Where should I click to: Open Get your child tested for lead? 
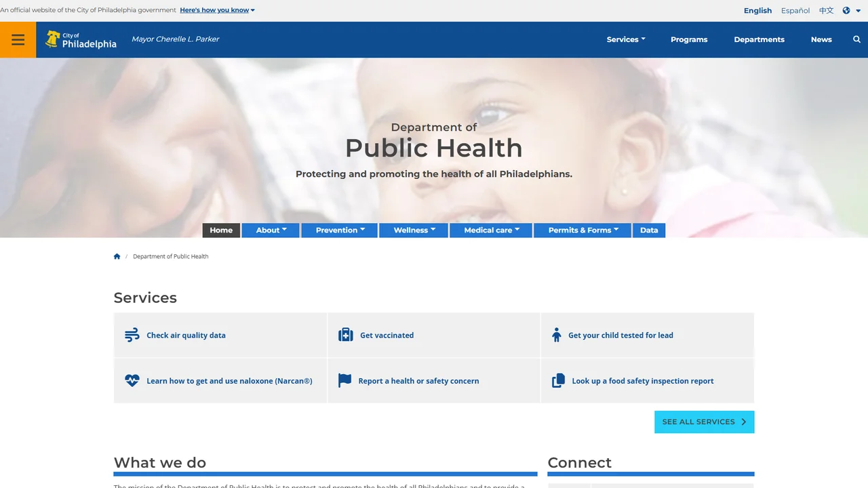[620, 335]
